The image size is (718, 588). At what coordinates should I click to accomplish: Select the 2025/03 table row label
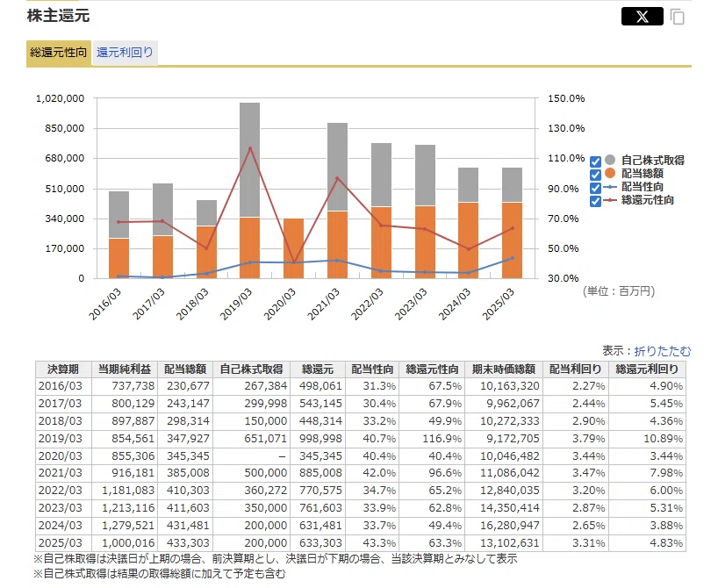tap(60, 543)
